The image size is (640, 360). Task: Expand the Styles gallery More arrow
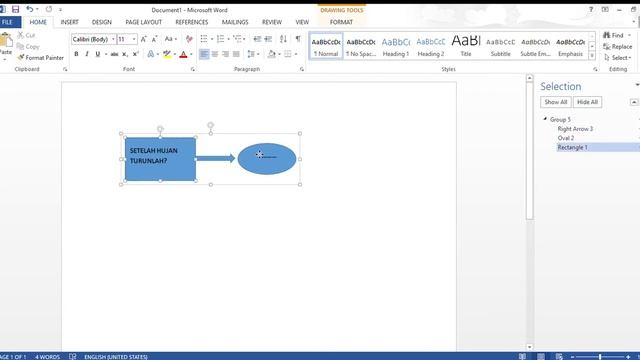(x=592, y=56)
